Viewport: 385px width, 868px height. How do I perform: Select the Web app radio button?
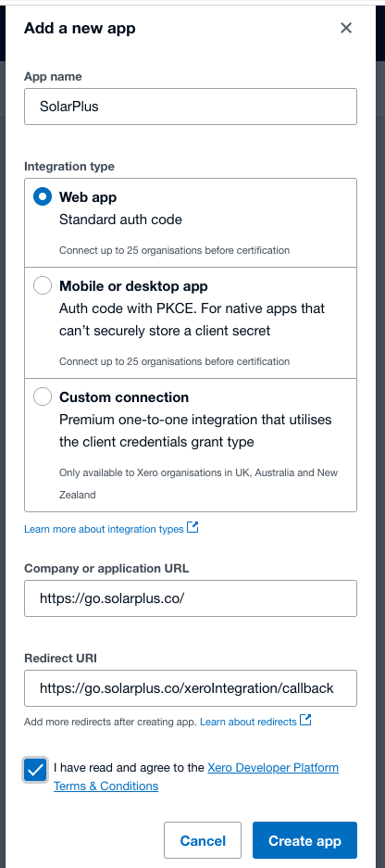(x=43, y=197)
